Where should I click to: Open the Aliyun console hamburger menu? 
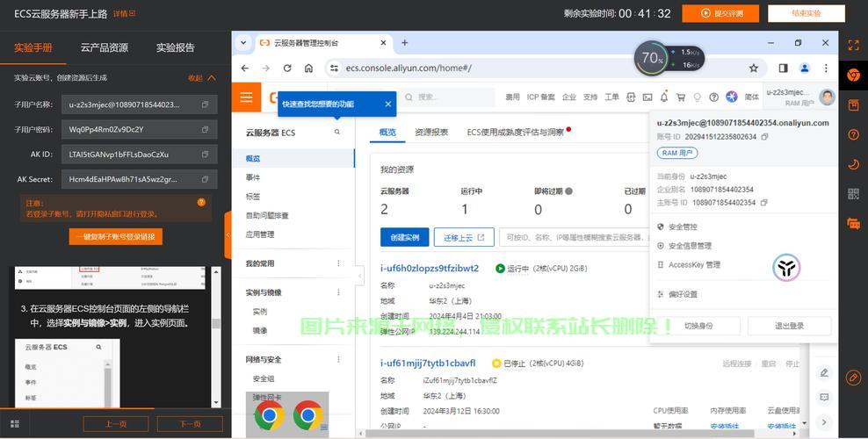coord(246,97)
